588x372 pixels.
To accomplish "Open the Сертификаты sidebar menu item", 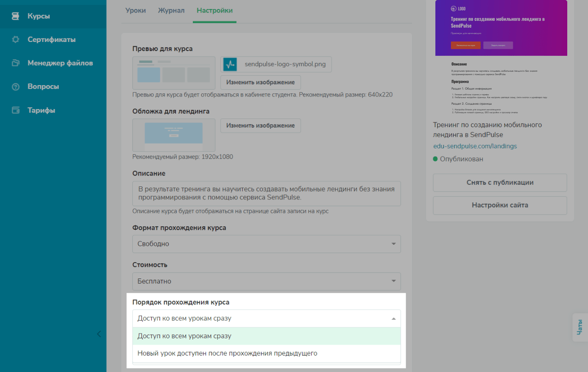I will click(53, 40).
